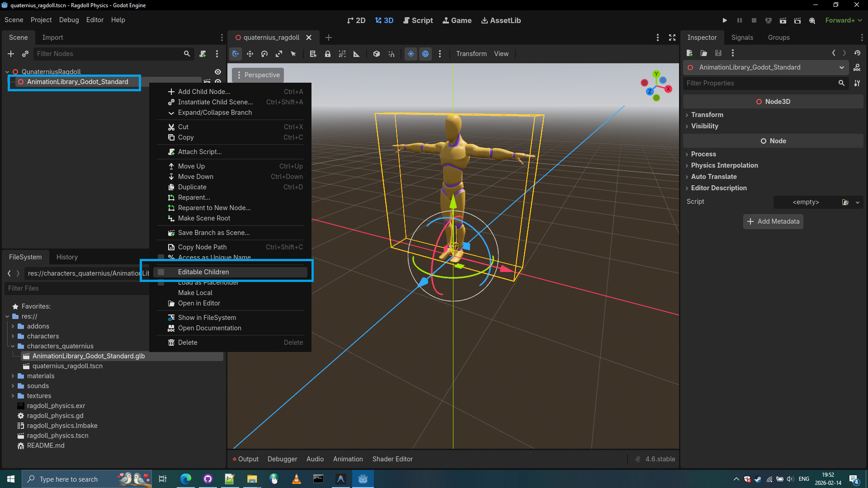Screen dimensions: 868x488
Task: Select the Scale mode tool
Action: 279,54
